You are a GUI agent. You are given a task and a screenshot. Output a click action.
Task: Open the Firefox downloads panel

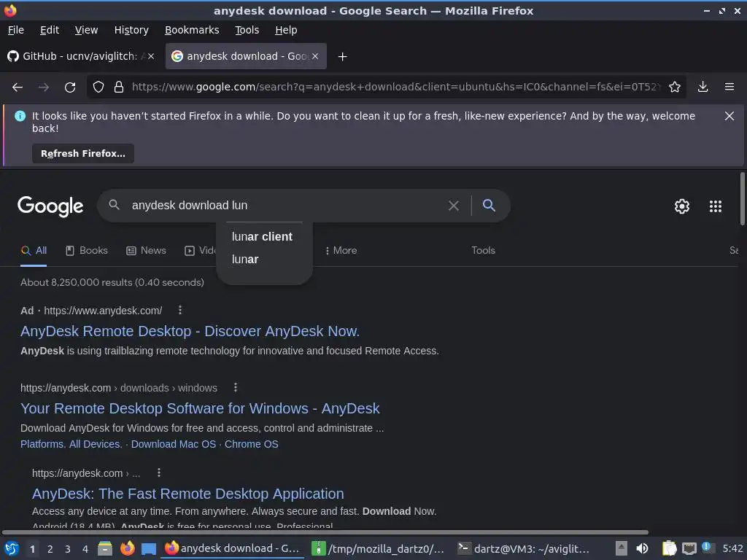[703, 87]
